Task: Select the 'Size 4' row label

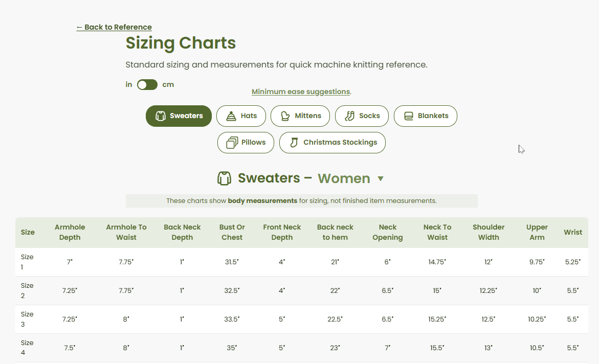Action: (x=27, y=348)
